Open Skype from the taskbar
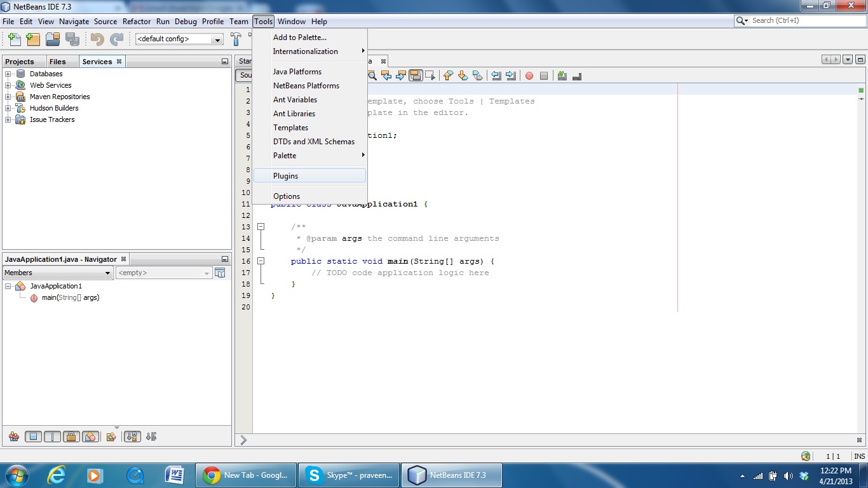 348,475
